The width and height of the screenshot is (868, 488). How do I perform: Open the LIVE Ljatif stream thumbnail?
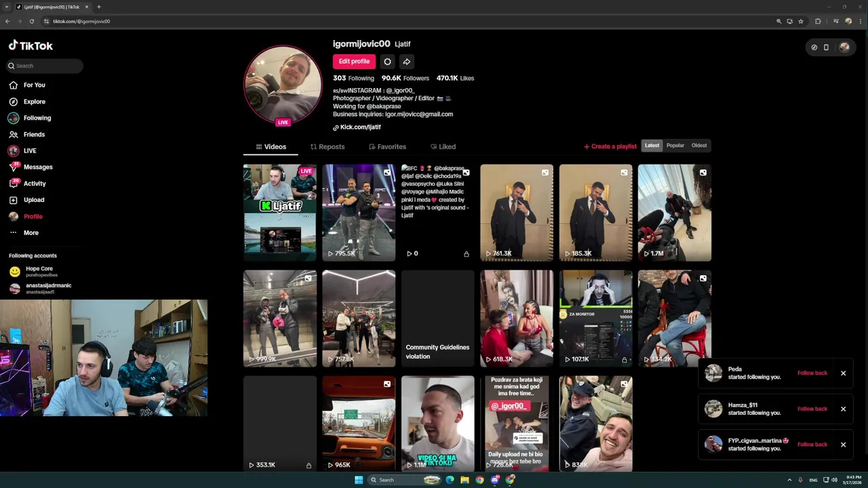[279, 213]
